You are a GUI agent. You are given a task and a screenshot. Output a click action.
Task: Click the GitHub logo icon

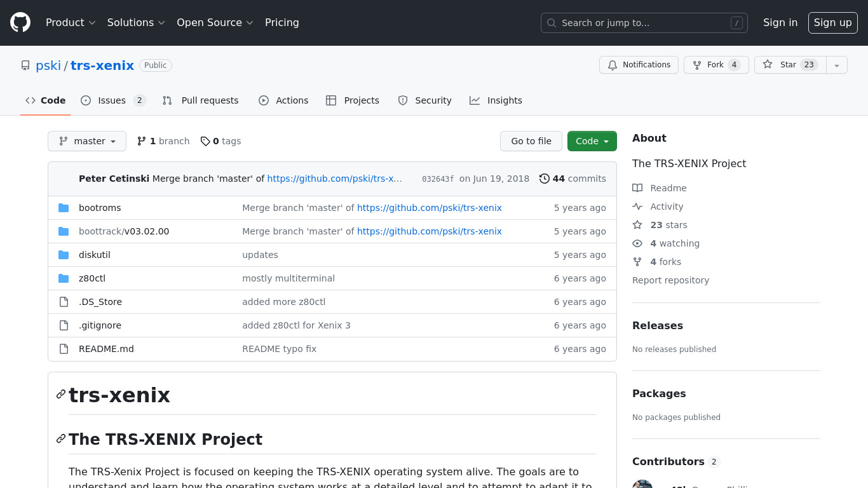coord(20,23)
